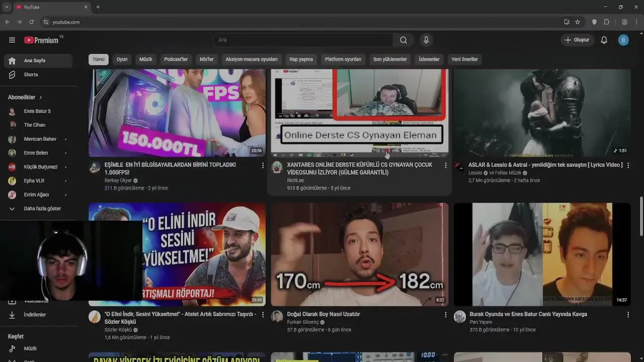Image resolution: width=644 pixels, height=362 pixels.
Task: Open Mevtcan Bahav channel subscription
Action: [39, 139]
